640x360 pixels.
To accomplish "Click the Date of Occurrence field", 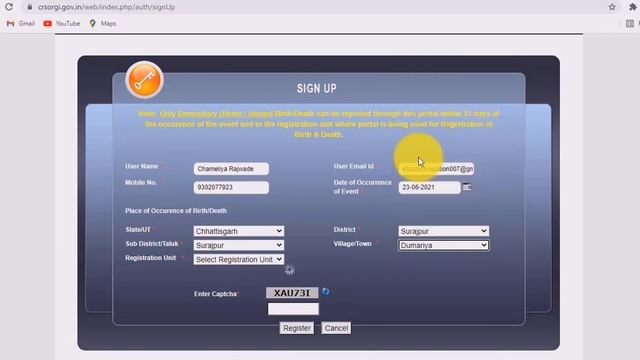I will [429, 187].
